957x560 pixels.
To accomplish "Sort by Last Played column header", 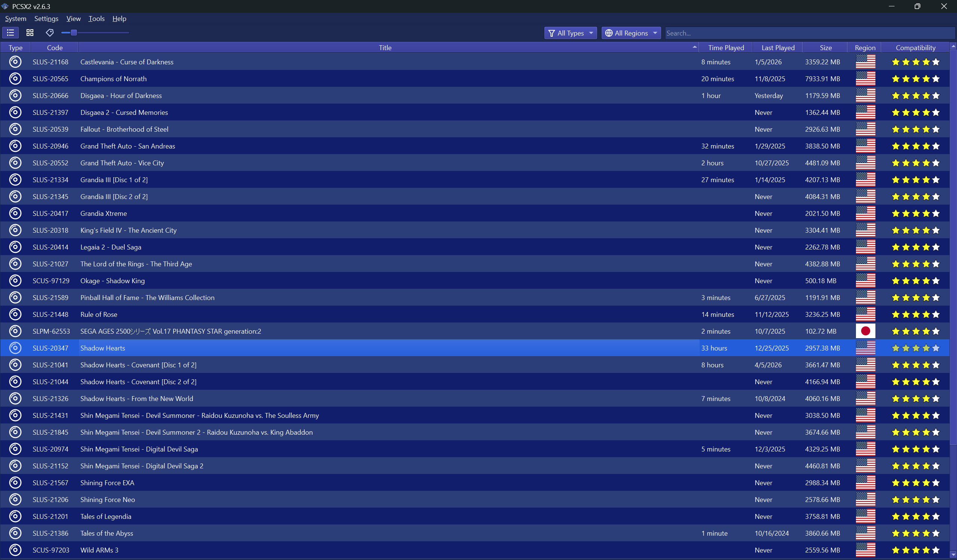I will point(777,48).
